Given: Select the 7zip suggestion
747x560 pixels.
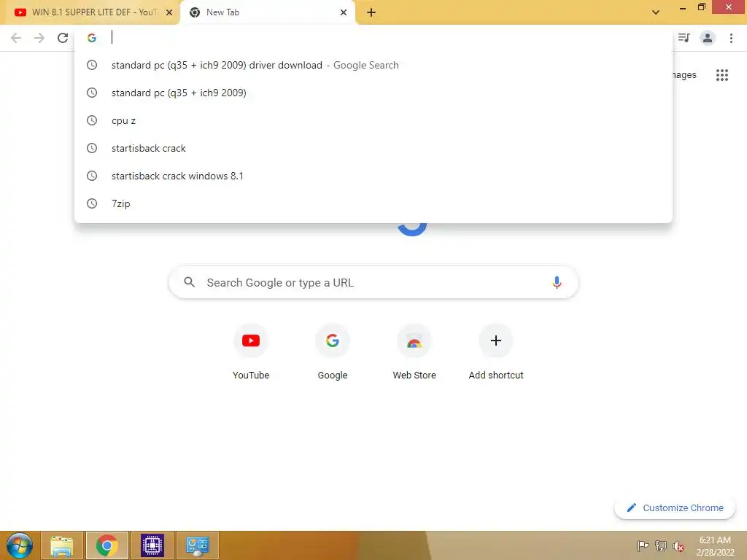Looking at the screenshot, I should pos(373,203).
